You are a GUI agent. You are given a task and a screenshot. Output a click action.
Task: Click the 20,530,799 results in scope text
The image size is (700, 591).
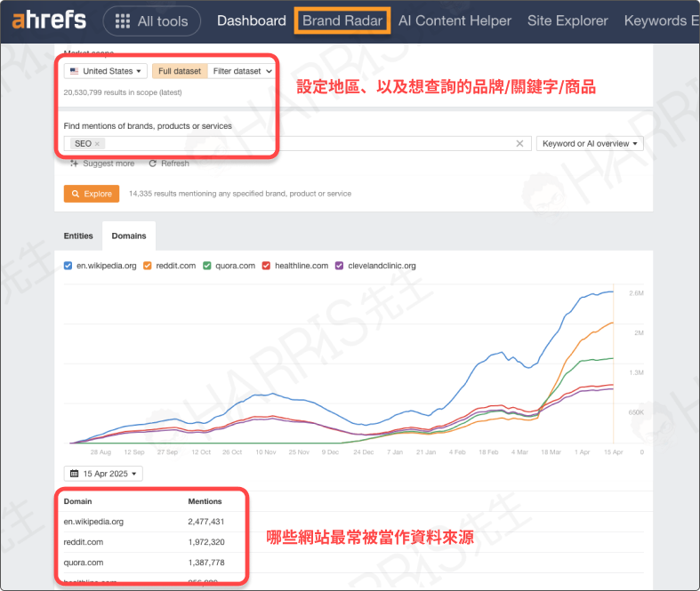123,92
